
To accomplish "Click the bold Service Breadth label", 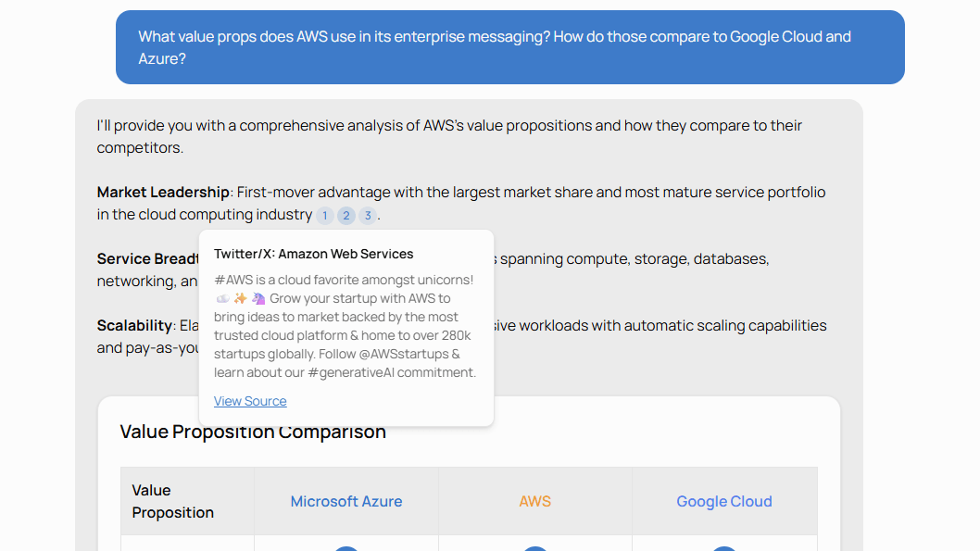I will (148, 259).
